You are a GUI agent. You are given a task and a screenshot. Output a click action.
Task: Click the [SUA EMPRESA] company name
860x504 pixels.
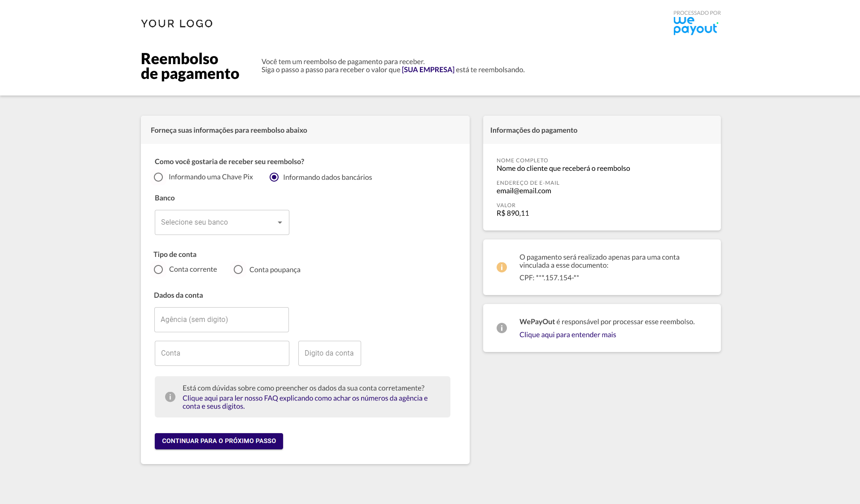(428, 70)
